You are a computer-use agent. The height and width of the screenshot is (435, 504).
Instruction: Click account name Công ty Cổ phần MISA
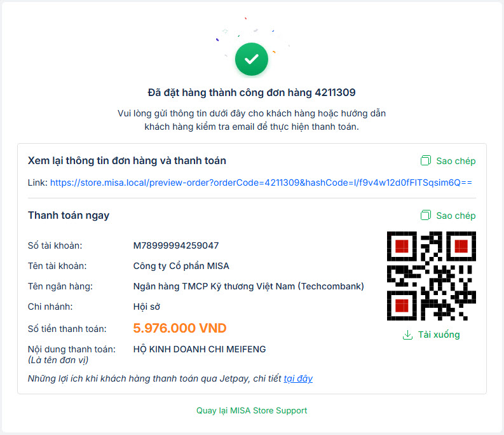click(x=181, y=266)
